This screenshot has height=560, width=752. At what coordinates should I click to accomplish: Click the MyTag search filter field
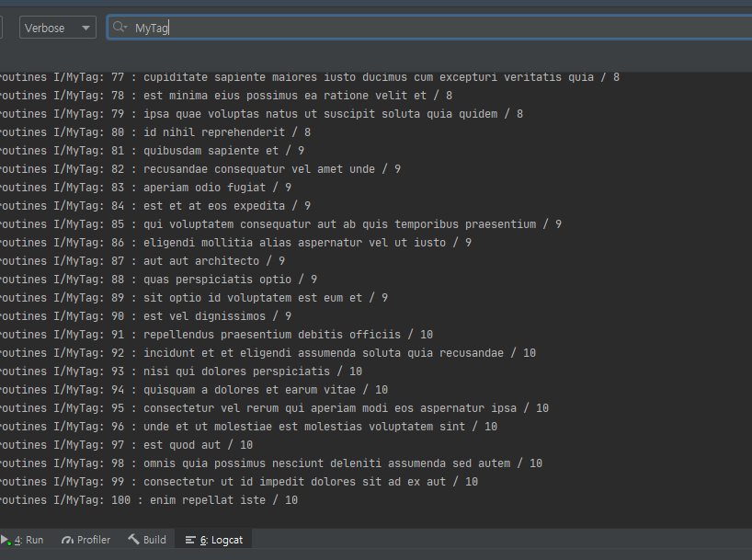[429, 28]
